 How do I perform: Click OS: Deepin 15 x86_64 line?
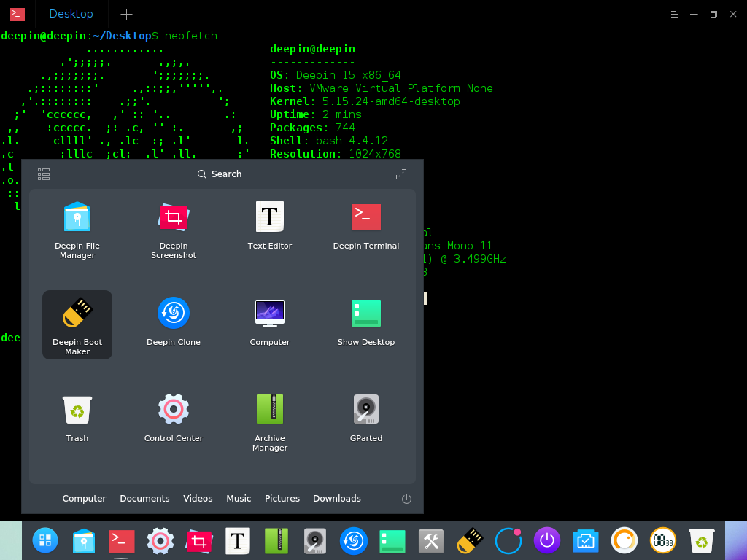(336, 75)
